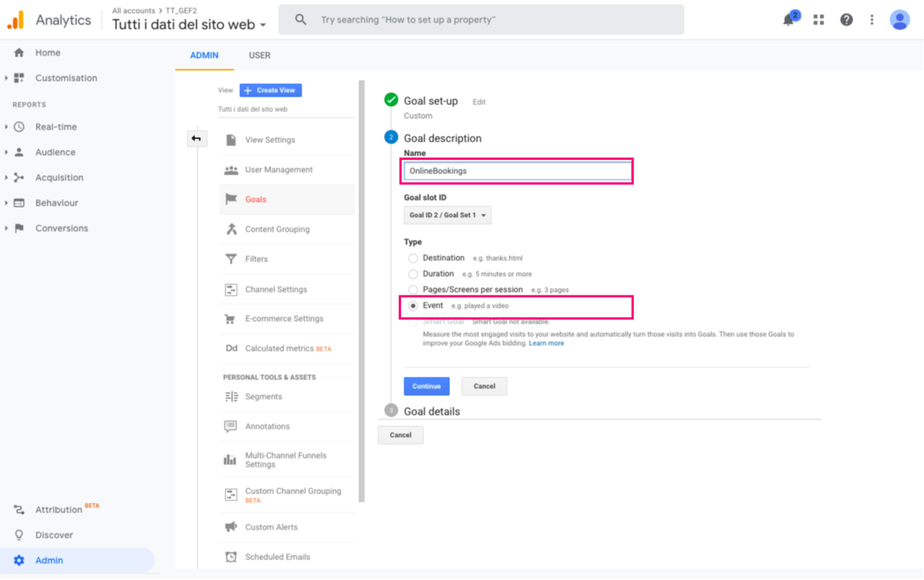This screenshot has height=580, width=924.
Task: Click the goal Name input field
Action: (517, 171)
